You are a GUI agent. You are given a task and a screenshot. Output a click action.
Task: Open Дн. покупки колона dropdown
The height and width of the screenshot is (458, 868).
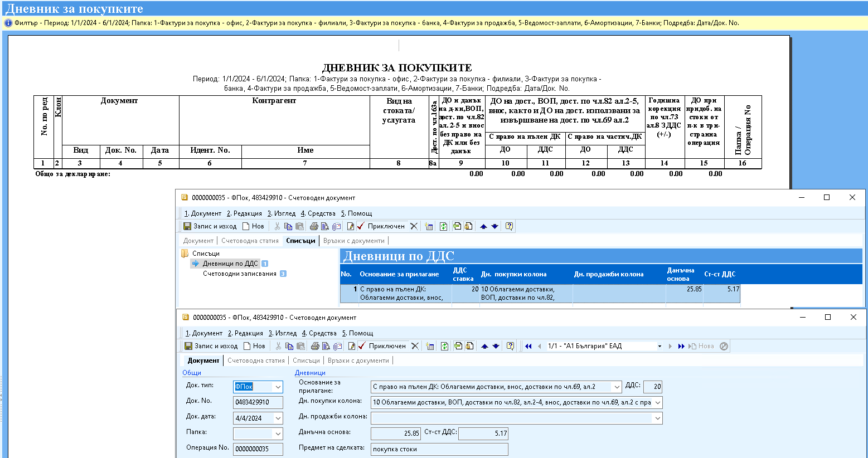point(658,402)
